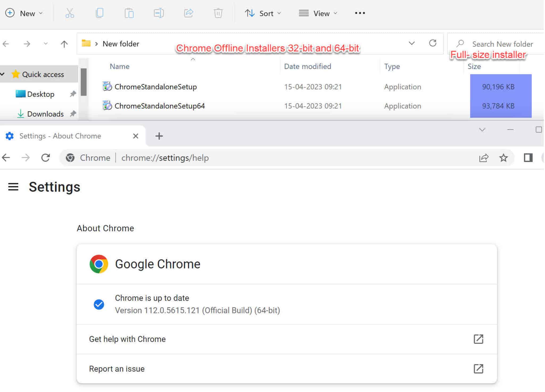The width and height of the screenshot is (545, 392).
Task: Click the folder icon in the address bar
Action: (x=86, y=43)
